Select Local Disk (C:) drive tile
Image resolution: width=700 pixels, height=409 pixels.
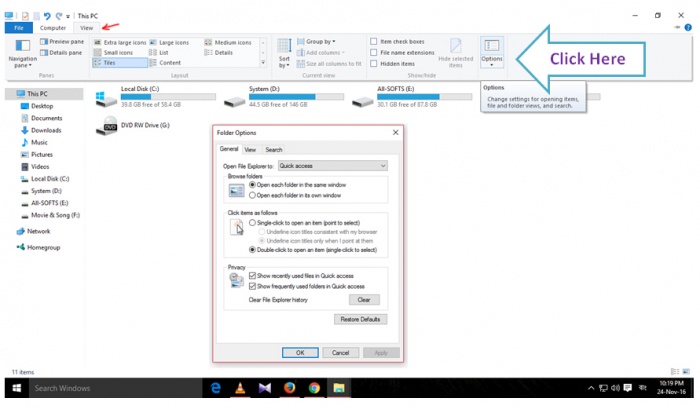point(155,96)
